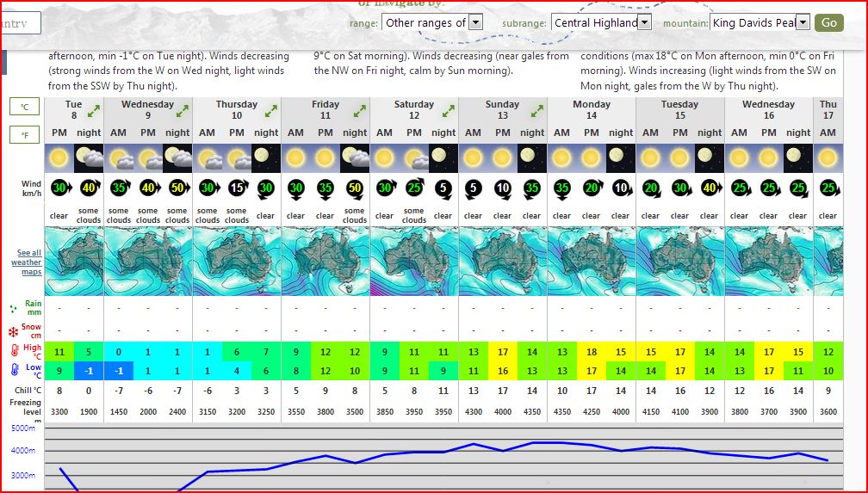868x493 pixels.
Task: Click the Thu 17 day header
Action: tap(828, 109)
